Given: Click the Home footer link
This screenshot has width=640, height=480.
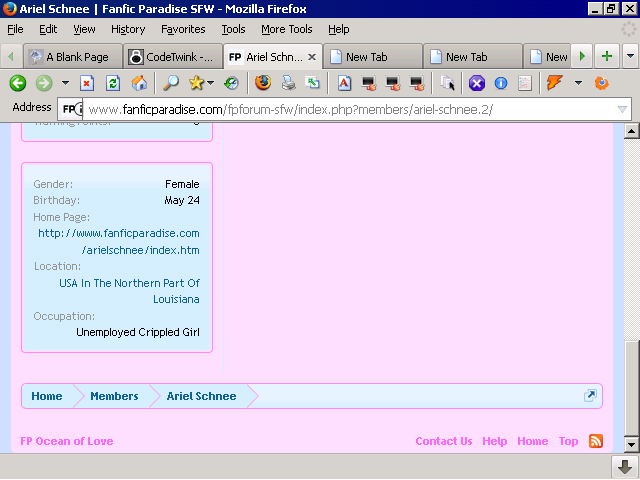Looking at the screenshot, I should [533, 441].
